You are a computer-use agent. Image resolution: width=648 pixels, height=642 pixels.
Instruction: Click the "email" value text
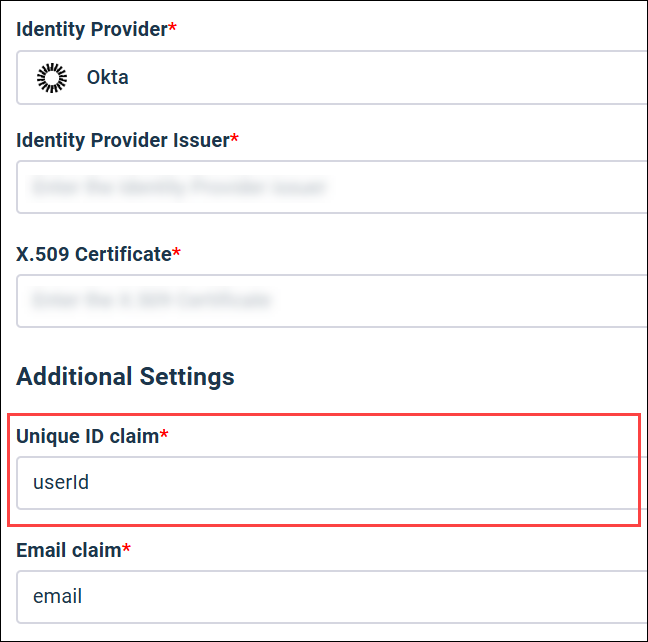57,597
